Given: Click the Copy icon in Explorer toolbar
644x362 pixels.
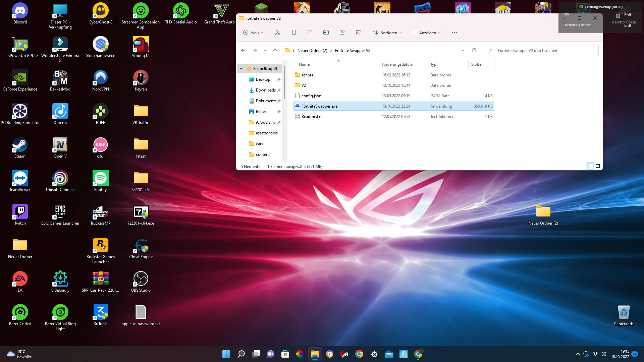Looking at the screenshot, I should 294,33.
